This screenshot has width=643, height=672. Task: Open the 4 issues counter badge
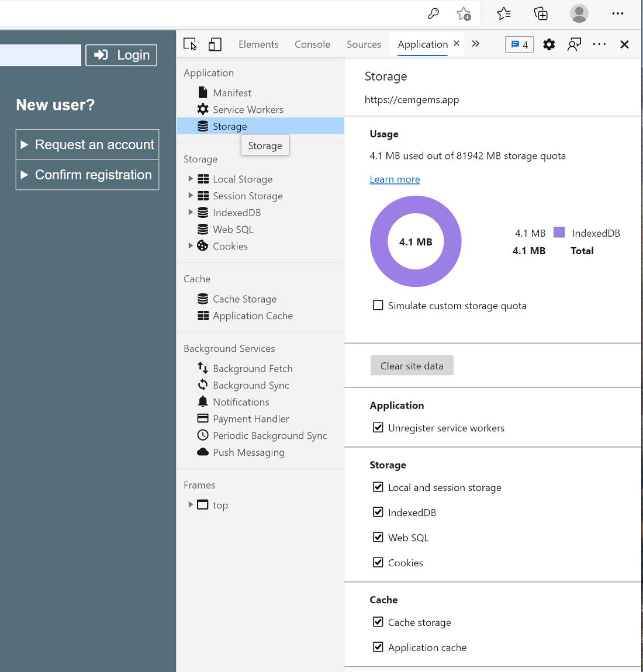[x=519, y=44]
